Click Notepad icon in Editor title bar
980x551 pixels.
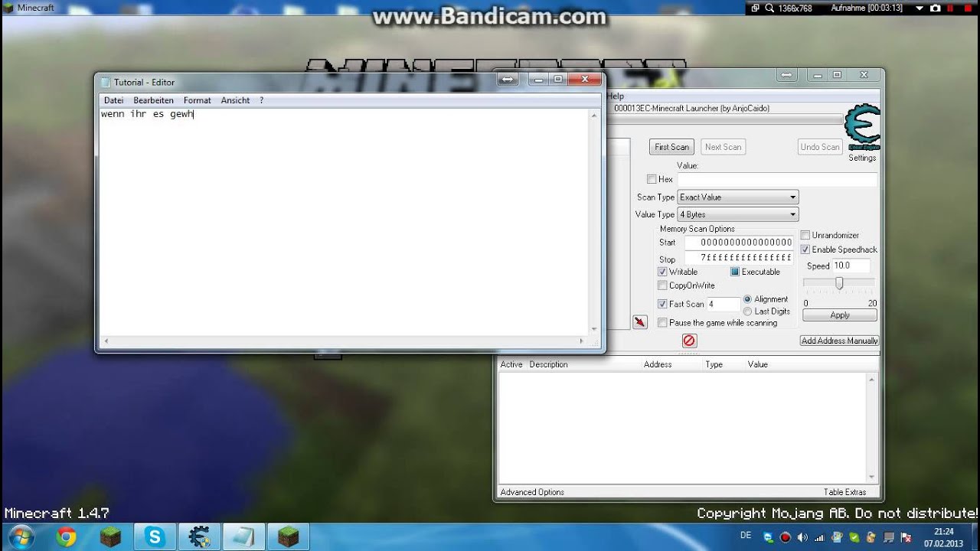point(106,83)
